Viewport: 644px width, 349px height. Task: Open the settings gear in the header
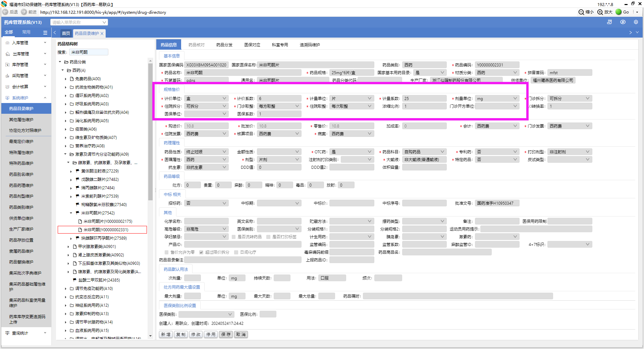coord(636,22)
